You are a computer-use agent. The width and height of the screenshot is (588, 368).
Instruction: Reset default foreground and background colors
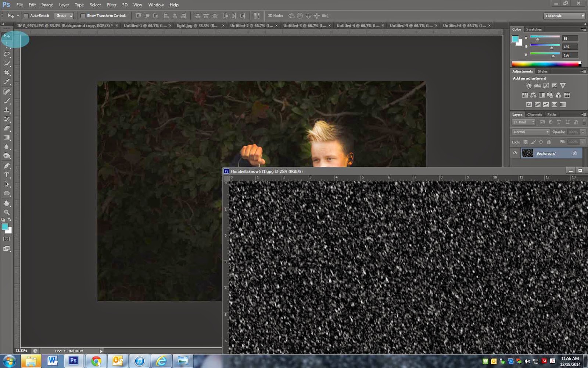tap(3, 220)
